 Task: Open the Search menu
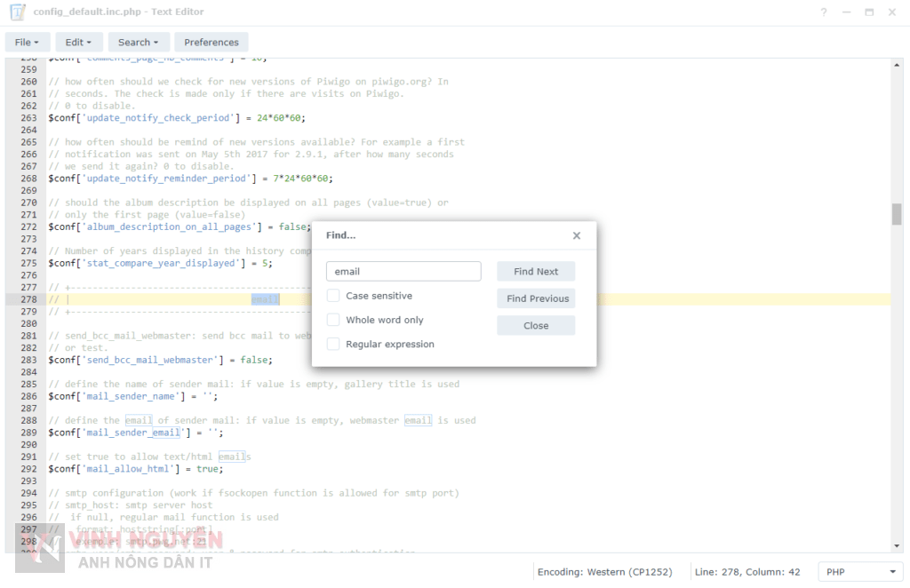tap(139, 42)
